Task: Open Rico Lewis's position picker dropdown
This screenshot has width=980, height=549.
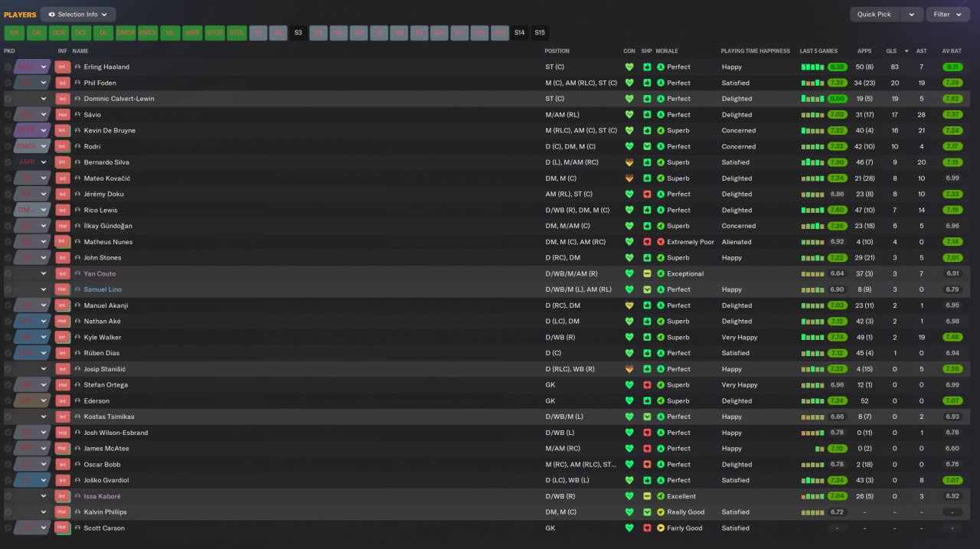Action: pos(44,211)
